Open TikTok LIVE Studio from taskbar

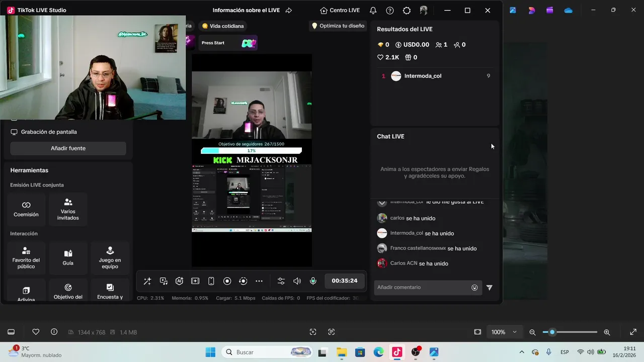(x=397, y=352)
